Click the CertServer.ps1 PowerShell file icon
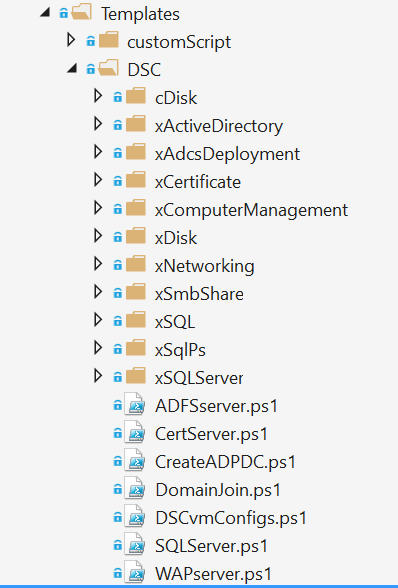The width and height of the screenshot is (398, 588). (135, 432)
